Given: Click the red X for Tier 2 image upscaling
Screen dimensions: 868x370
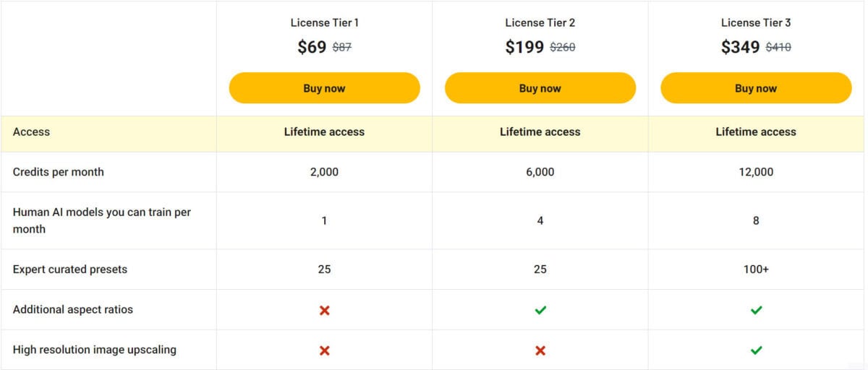Looking at the screenshot, I should [x=540, y=350].
